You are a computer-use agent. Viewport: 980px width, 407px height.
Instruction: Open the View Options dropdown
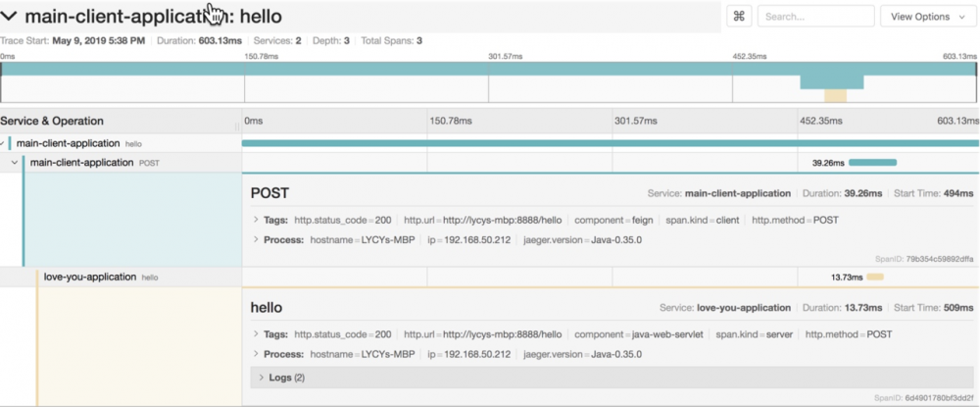pos(928,17)
